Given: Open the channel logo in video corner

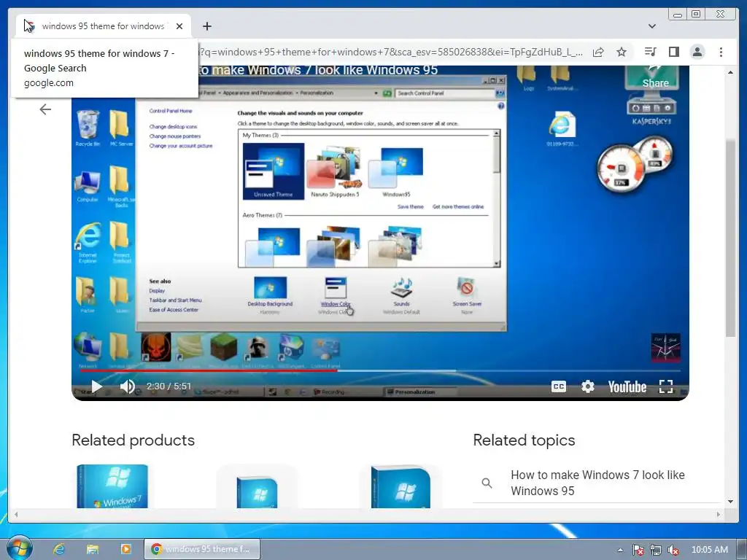Looking at the screenshot, I should coord(665,348).
